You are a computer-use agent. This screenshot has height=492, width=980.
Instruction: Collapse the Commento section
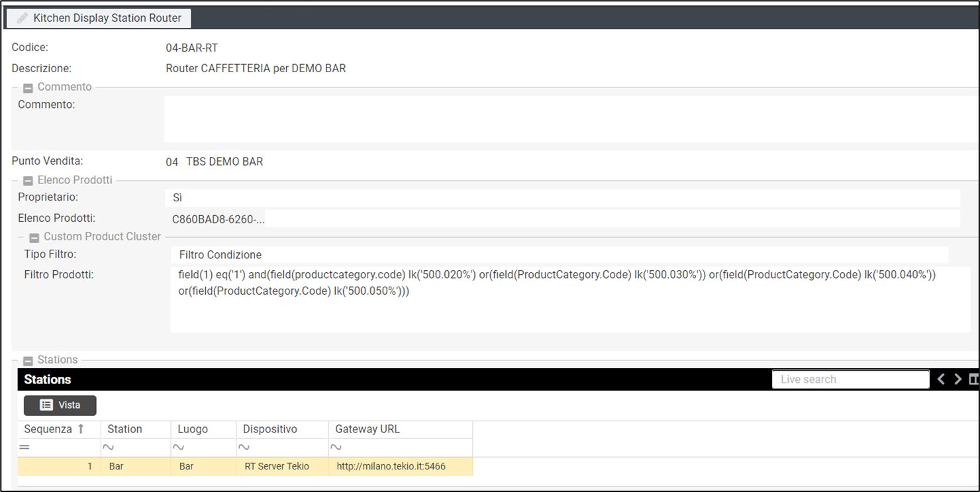click(28, 88)
